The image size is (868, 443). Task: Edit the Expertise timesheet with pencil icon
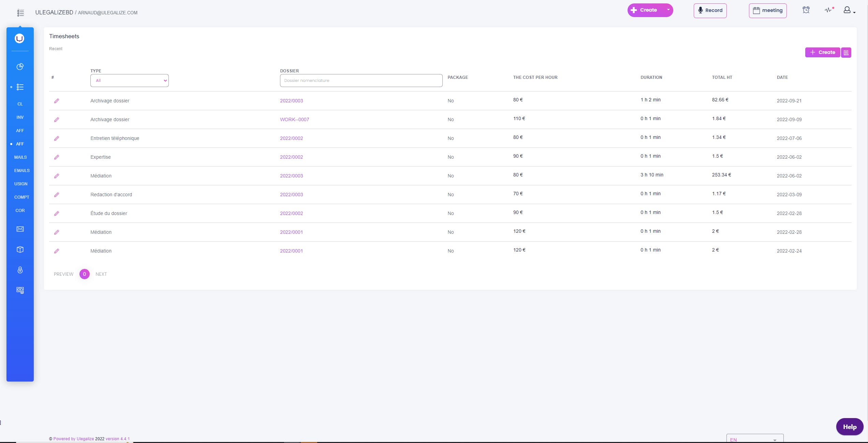[57, 157]
